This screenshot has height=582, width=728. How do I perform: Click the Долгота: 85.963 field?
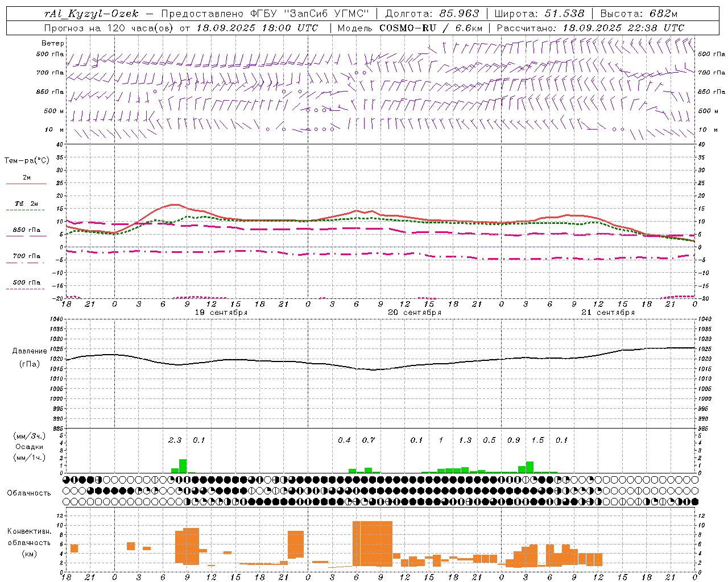click(432, 14)
